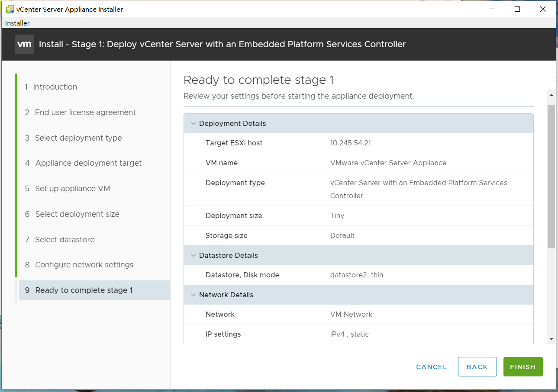Go to step 1 Introduction
The width and height of the screenshot is (558, 392).
pyautogui.click(x=51, y=87)
